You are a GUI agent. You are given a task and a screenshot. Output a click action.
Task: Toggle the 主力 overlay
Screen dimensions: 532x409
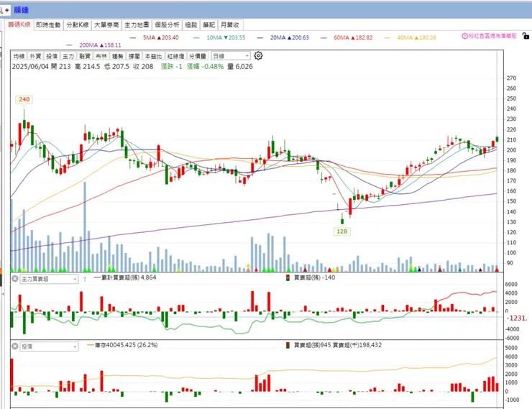tap(68, 56)
